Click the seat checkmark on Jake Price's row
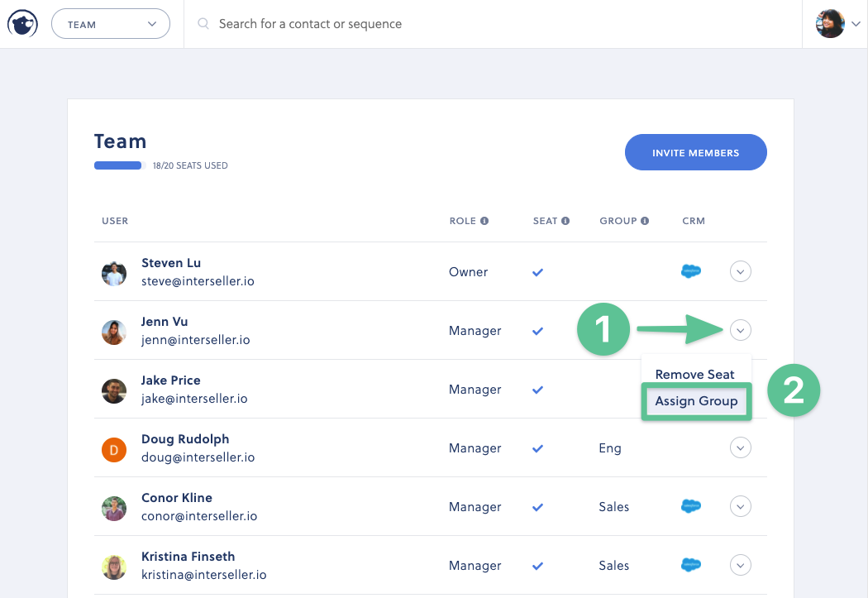 (537, 389)
